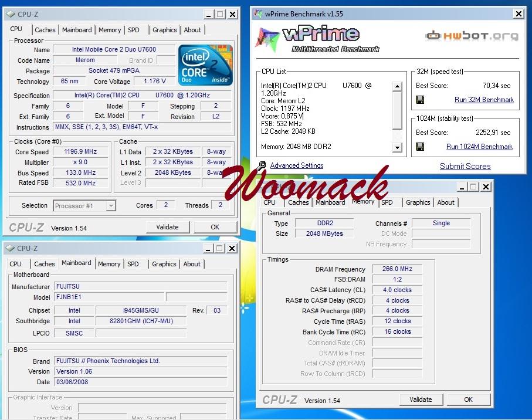The width and height of the screenshot is (532, 420).
Task: Click the BIOS Date 03/06/2008 field
Action: (140, 382)
